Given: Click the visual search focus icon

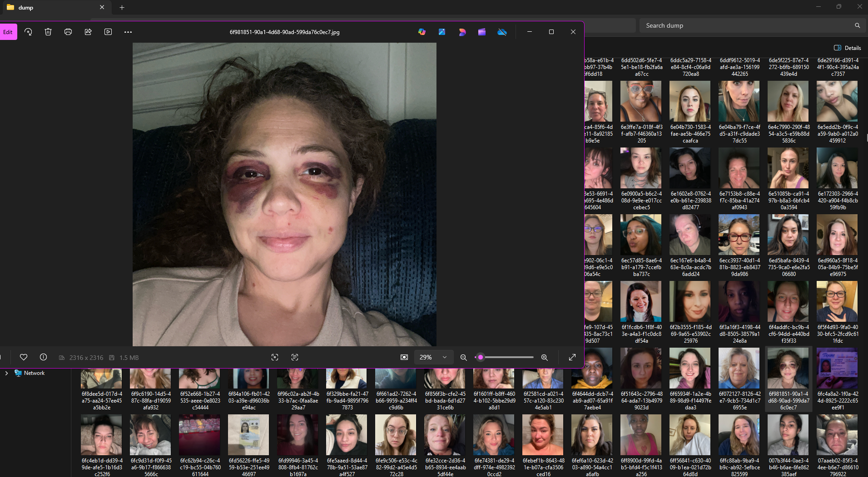Looking at the screenshot, I should coord(275,357).
